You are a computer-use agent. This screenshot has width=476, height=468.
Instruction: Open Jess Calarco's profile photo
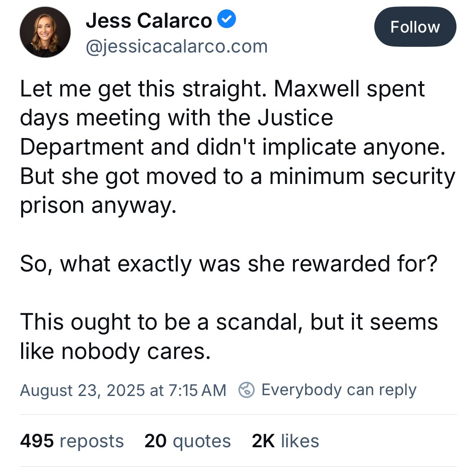tap(45, 32)
